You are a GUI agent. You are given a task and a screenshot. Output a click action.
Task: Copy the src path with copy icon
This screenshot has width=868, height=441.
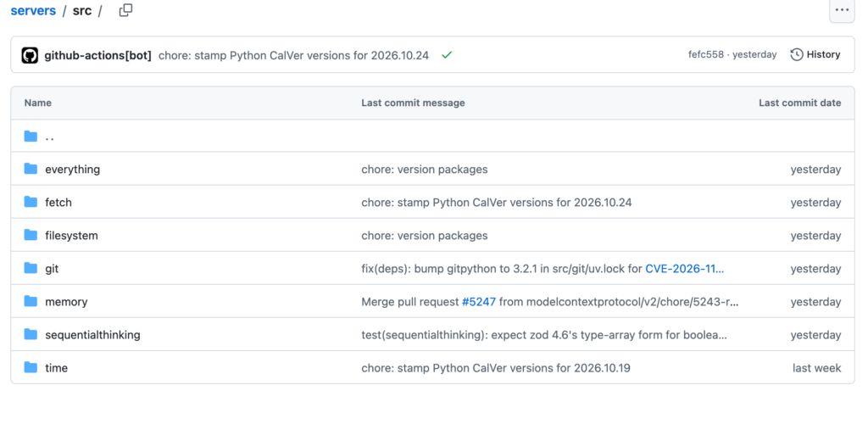coord(125,10)
